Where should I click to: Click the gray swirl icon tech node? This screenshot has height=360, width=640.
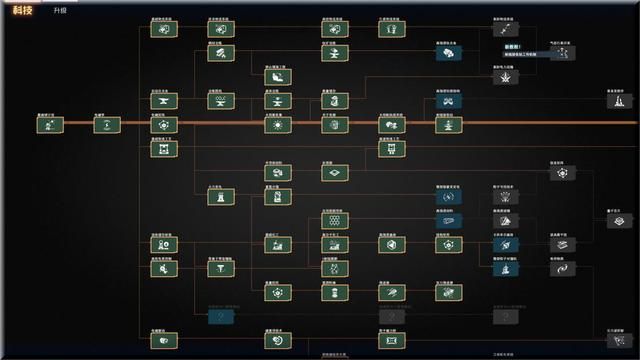pyautogui.click(x=562, y=269)
